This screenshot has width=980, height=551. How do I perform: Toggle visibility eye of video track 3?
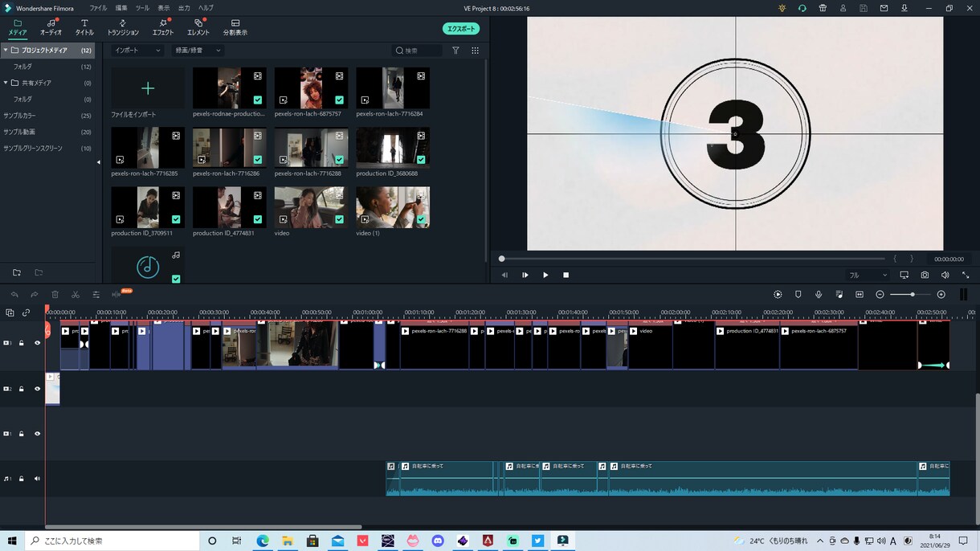coord(37,343)
